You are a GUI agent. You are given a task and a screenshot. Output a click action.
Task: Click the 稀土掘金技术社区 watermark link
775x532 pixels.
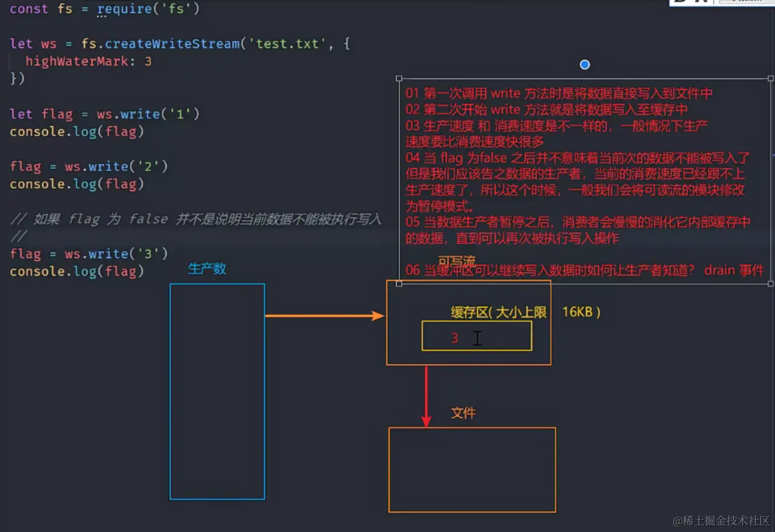click(x=721, y=520)
